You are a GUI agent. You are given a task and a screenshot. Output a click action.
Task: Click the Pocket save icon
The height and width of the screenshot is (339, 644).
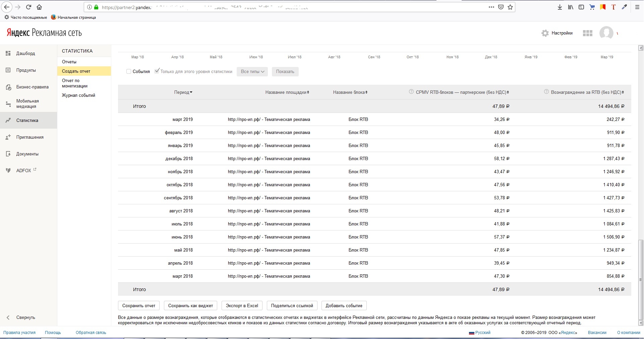tap(501, 7)
